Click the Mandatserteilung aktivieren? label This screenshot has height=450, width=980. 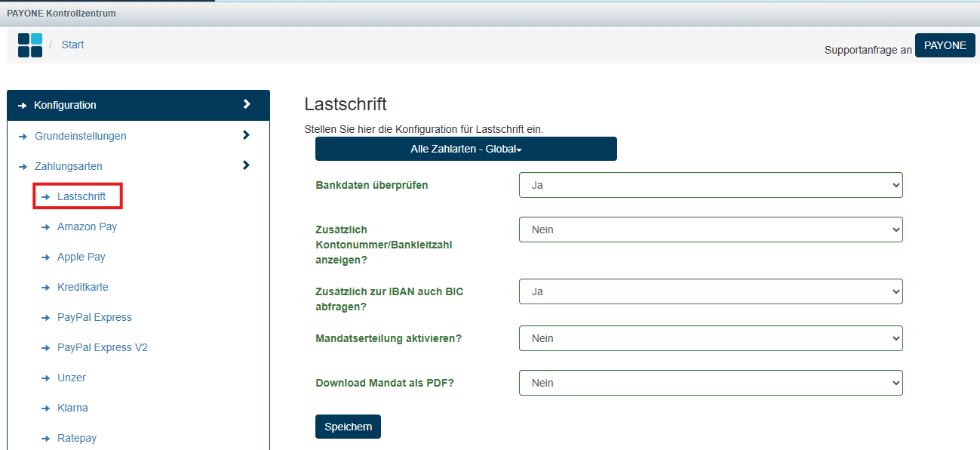click(x=389, y=338)
